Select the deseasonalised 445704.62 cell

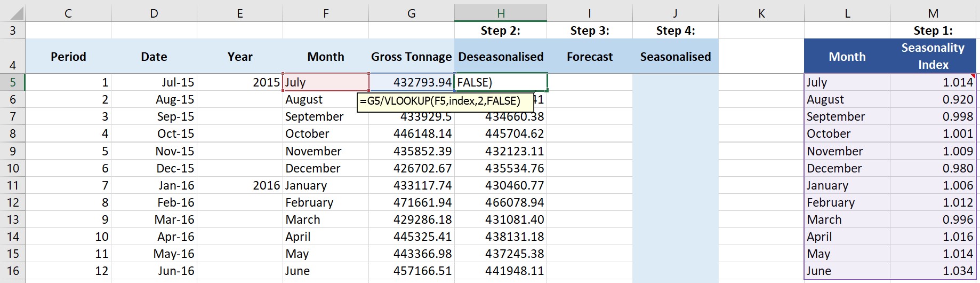[x=501, y=133]
